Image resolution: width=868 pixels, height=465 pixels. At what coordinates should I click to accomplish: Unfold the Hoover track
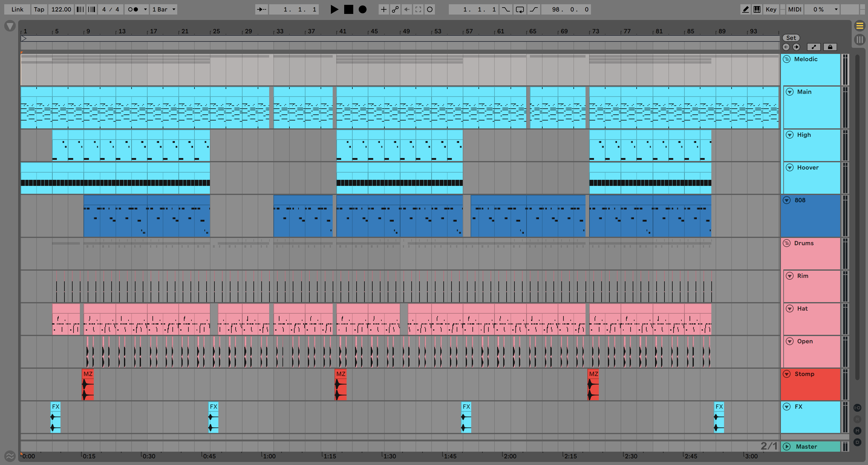(789, 168)
